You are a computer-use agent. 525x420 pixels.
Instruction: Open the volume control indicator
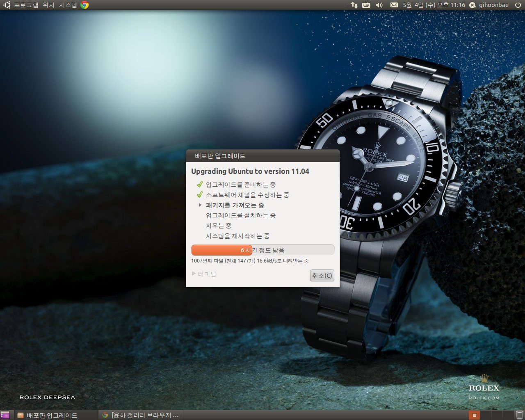(x=379, y=5)
